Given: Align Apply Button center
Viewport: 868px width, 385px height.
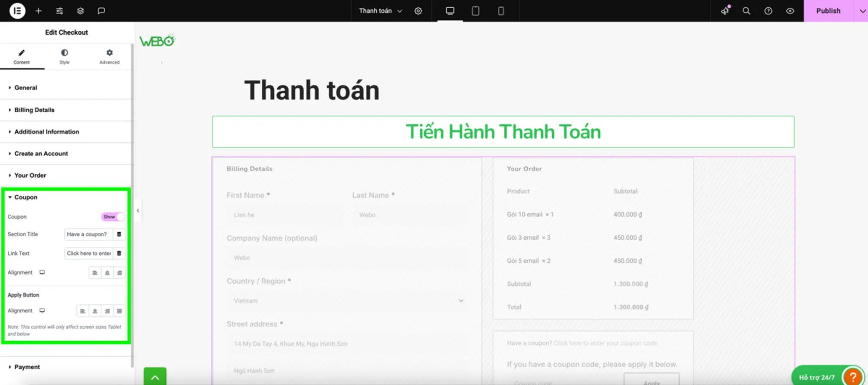Looking at the screenshot, I should [x=95, y=311].
